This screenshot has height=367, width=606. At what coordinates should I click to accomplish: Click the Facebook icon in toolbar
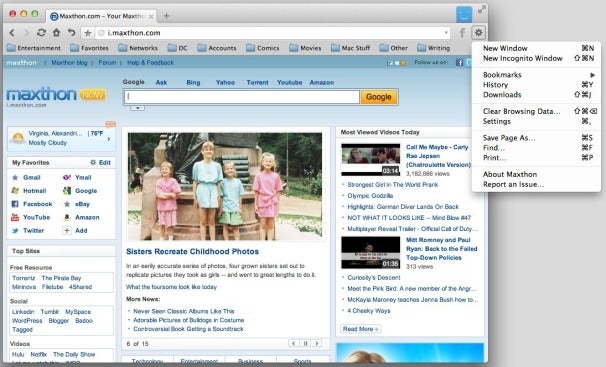pos(462,33)
